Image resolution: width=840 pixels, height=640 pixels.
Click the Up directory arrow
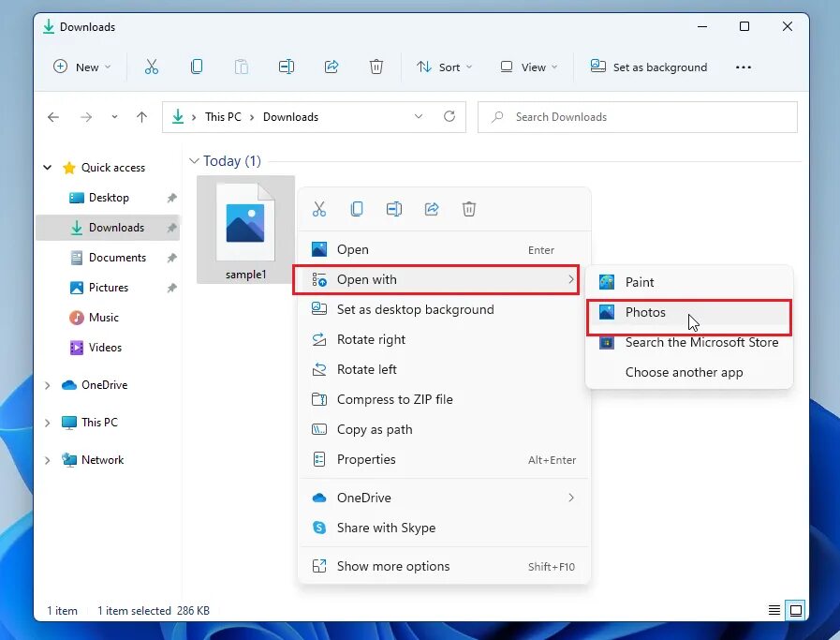click(141, 117)
